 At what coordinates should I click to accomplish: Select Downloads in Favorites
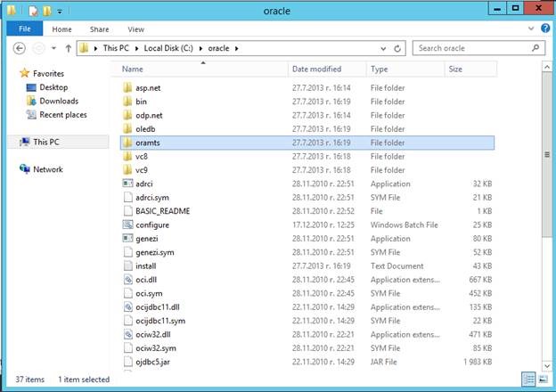point(59,101)
